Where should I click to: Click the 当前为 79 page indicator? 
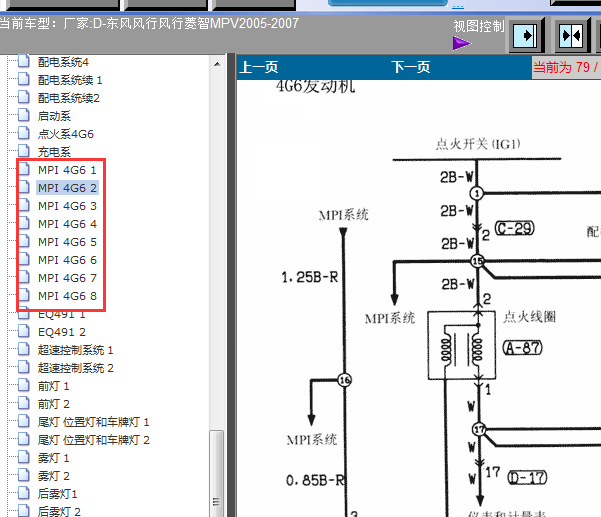(566, 67)
